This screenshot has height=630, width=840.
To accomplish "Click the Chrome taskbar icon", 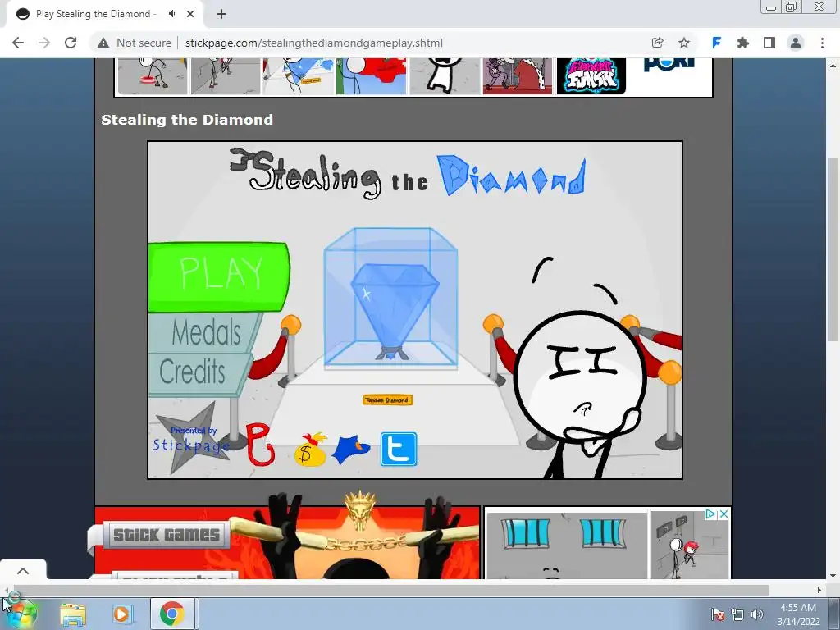I will tap(172, 614).
